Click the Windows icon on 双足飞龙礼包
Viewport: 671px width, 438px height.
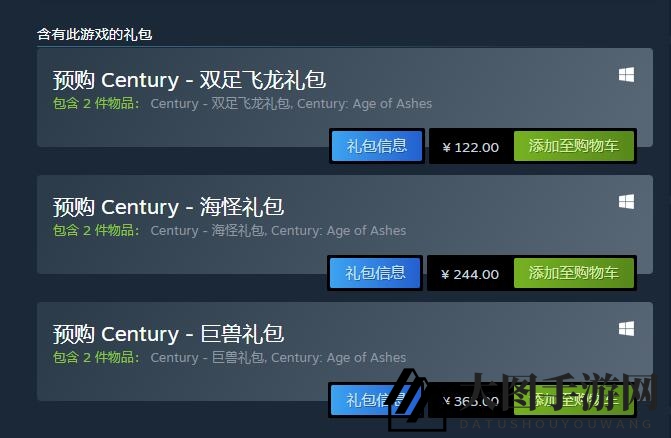(626, 75)
